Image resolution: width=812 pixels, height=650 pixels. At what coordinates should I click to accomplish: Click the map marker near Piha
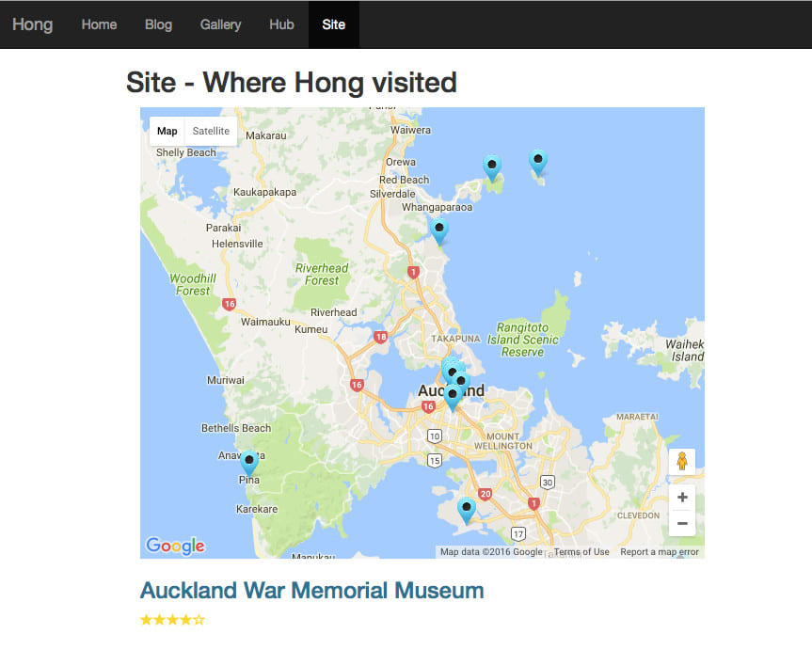[249, 462]
